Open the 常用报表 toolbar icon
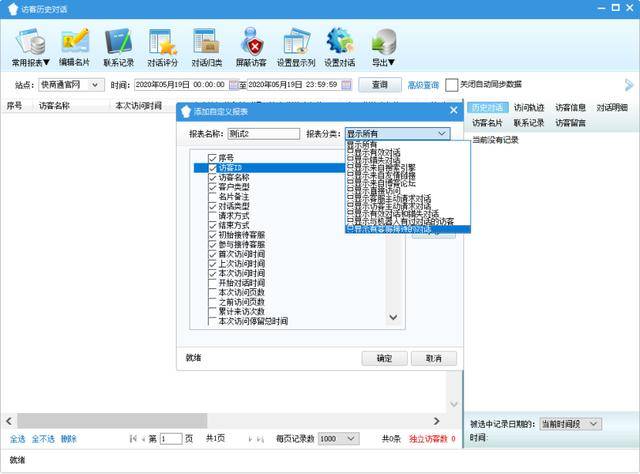 coord(31,42)
